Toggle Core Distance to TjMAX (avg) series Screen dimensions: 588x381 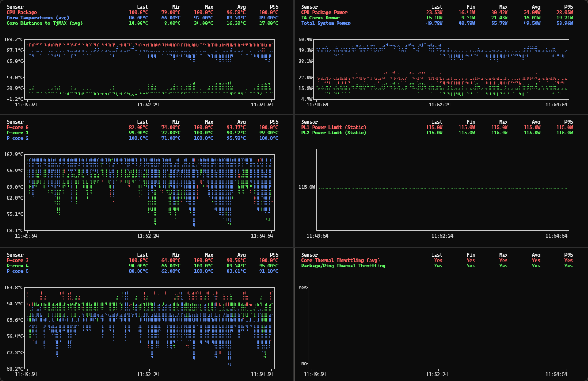(x=43, y=23)
